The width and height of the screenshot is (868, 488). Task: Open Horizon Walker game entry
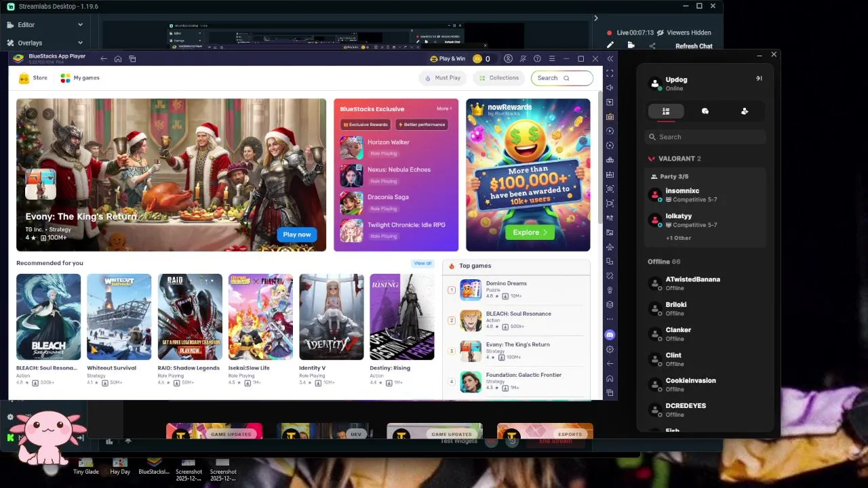tap(395, 147)
